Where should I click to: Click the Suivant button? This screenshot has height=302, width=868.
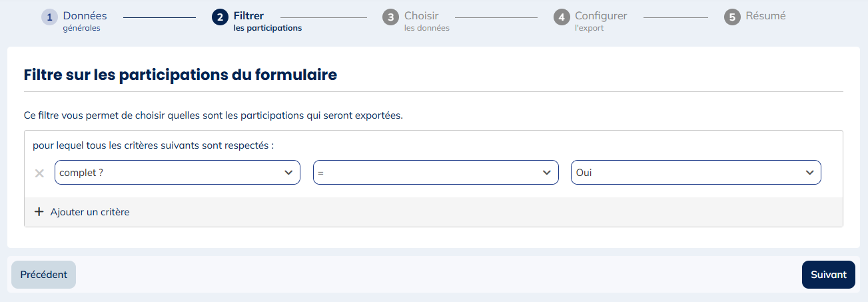[x=828, y=275]
